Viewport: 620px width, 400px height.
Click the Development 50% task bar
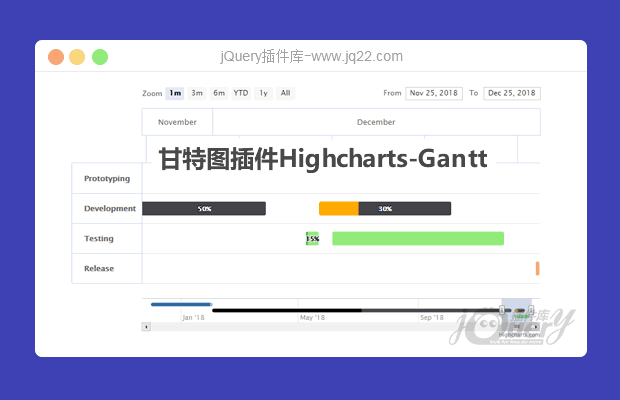coord(204,209)
